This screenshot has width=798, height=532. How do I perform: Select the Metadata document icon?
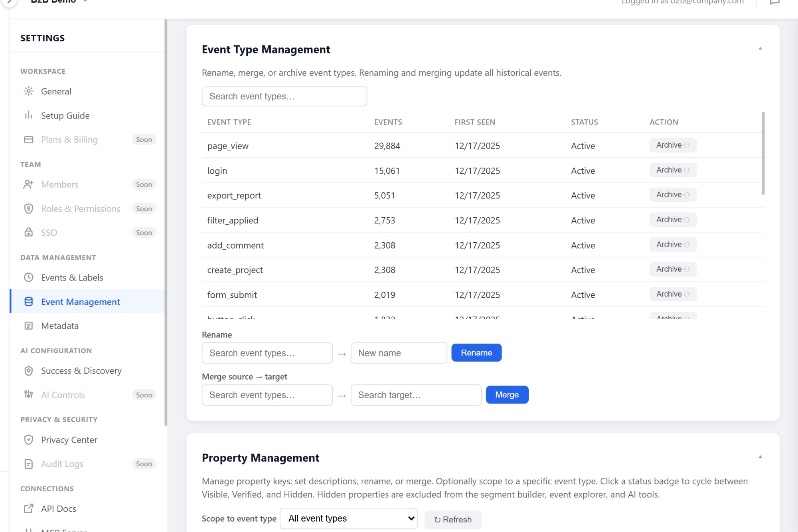(28, 326)
